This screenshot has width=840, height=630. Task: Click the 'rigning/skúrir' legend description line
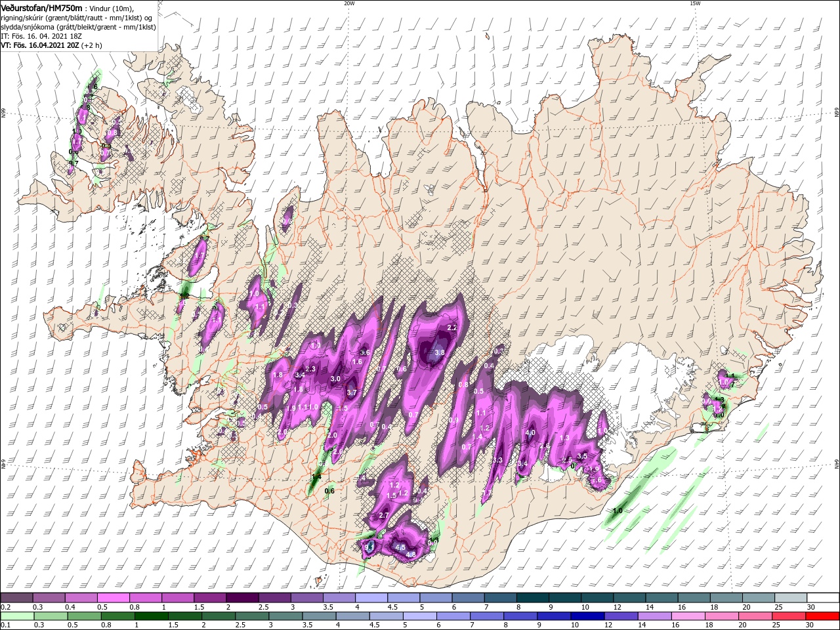pyautogui.click(x=76, y=18)
